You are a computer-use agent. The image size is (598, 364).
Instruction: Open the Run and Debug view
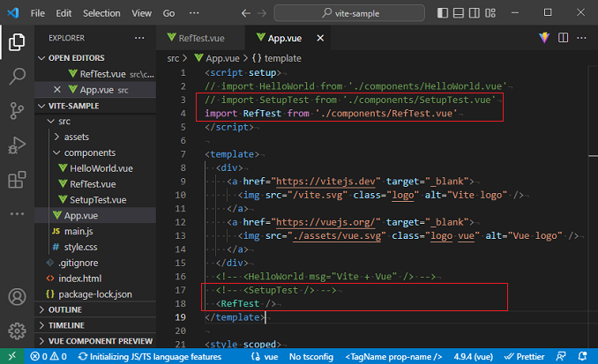coord(17,145)
